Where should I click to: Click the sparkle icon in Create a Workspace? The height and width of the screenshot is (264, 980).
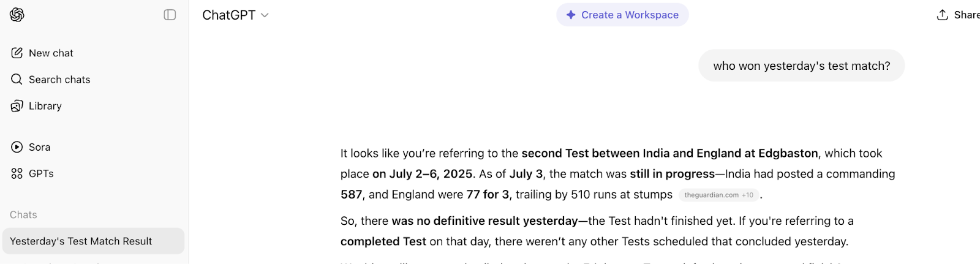571,15
